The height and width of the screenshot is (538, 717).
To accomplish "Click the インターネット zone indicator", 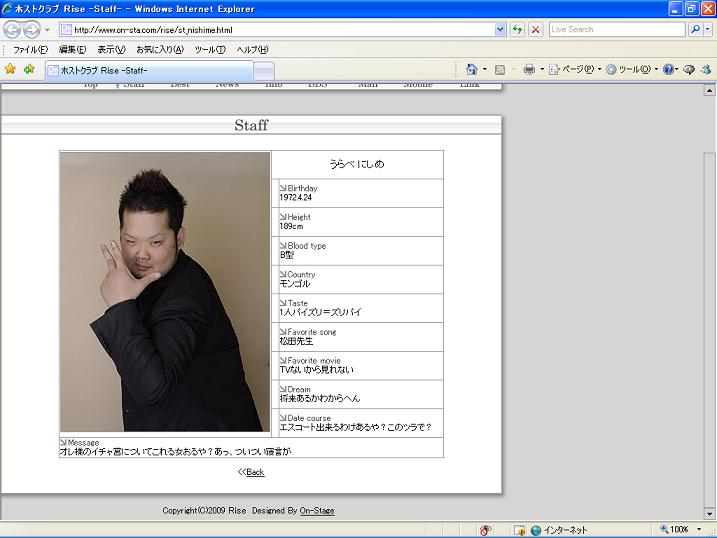I will click(559, 530).
